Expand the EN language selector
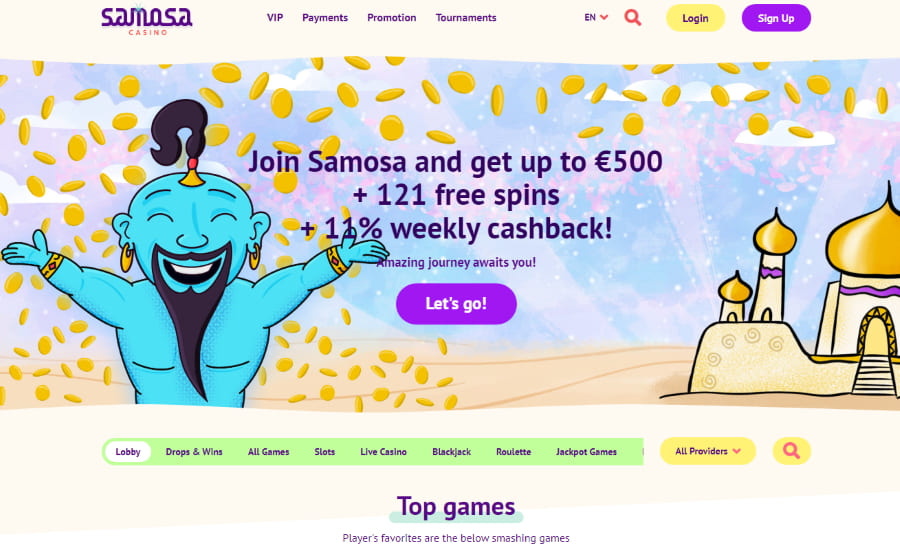Screen dimensions: 900x559 click(x=596, y=18)
